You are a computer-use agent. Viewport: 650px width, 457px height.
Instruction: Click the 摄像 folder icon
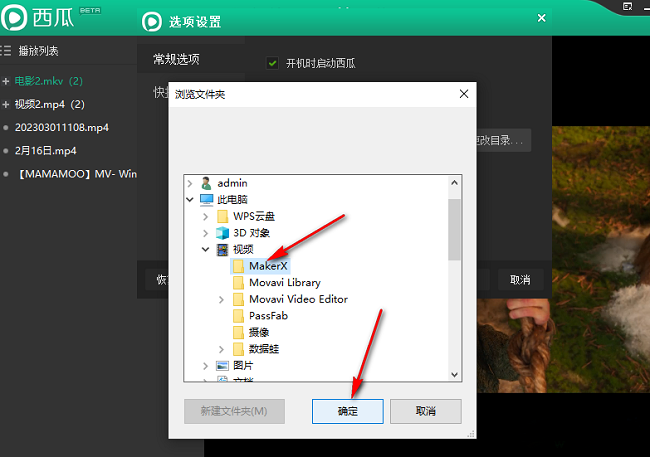[238, 332]
